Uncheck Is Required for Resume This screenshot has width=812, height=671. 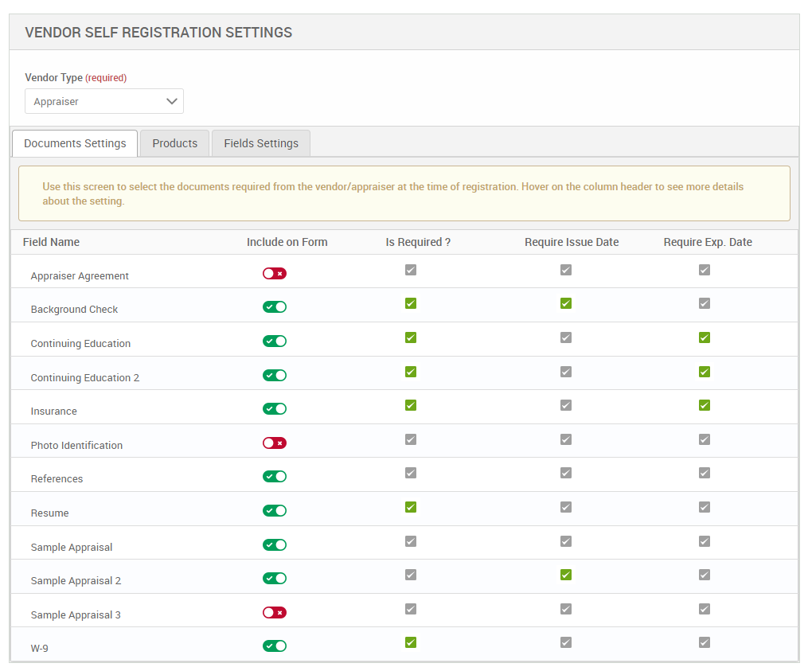pos(411,507)
